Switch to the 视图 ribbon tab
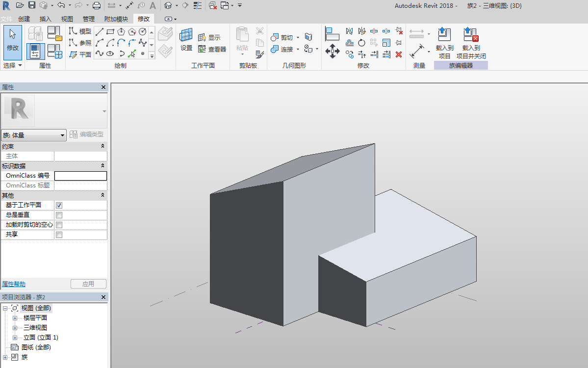This screenshot has height=368, width=588. (67, 19)
